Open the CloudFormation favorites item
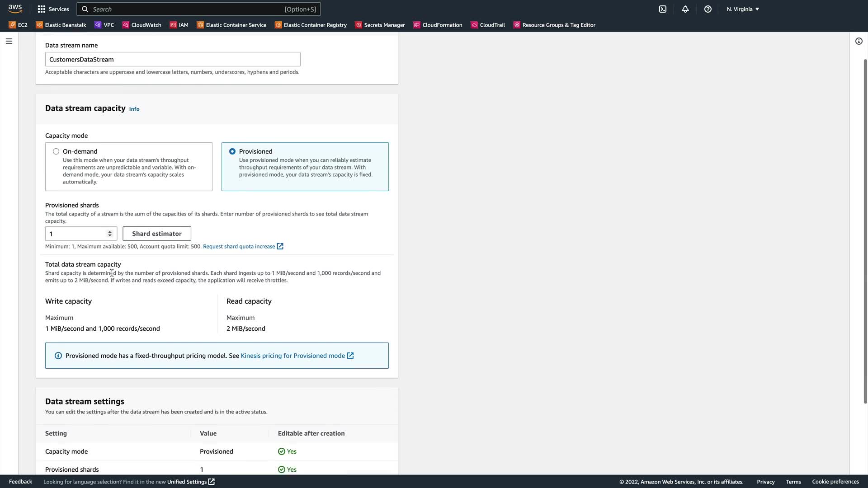868x488 pixels. pyautogui.click(x=438, y=25)
